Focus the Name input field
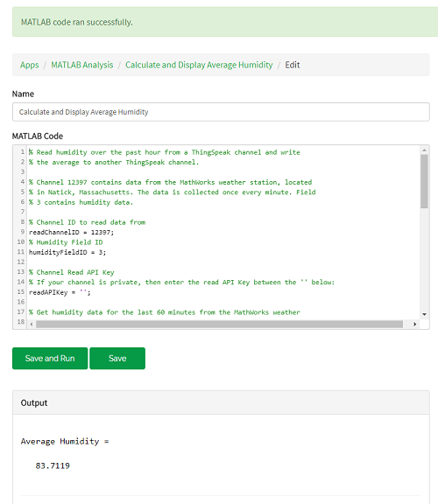The image size is (438, 504). pyautogui.click(x=221, y=112)
